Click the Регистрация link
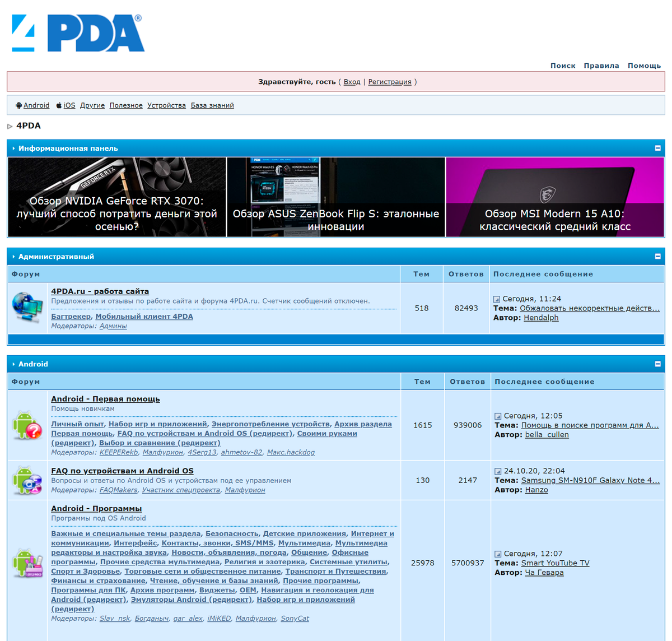The width and height of the screenshot is (672, 641). click(x=390, y=82)
